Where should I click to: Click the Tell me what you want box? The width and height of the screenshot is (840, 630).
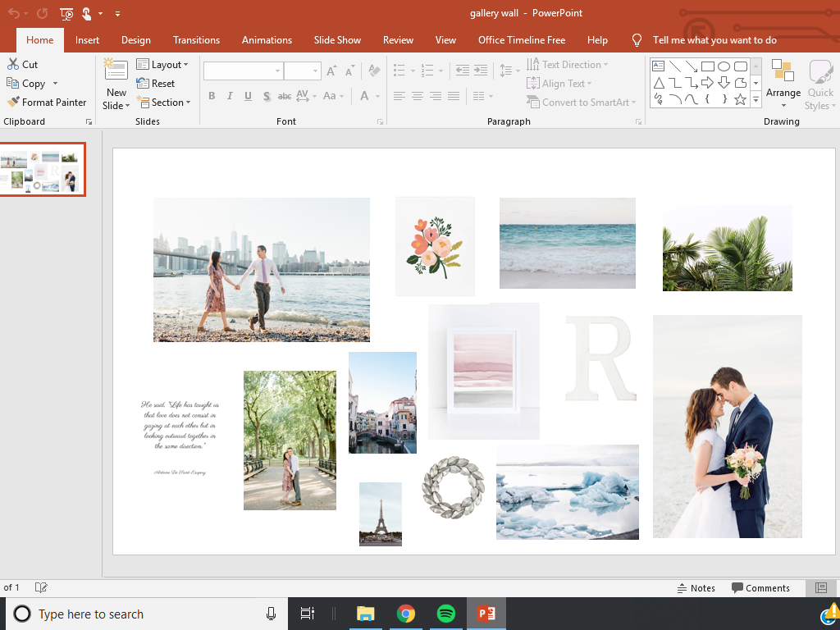(x=714, y=40)
